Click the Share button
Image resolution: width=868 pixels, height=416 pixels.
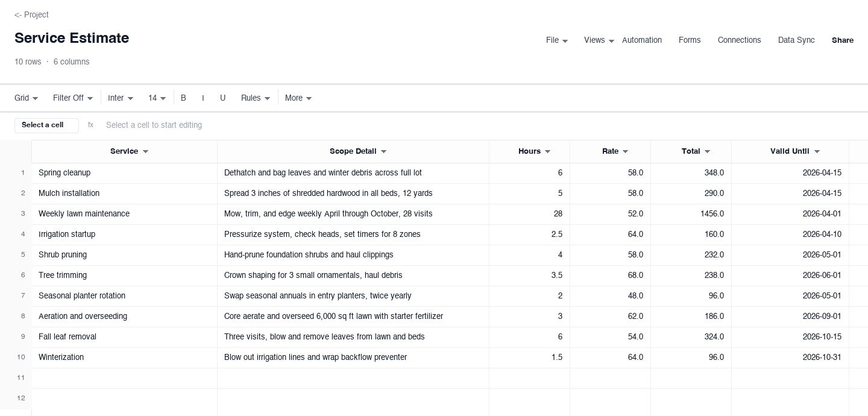843,40
